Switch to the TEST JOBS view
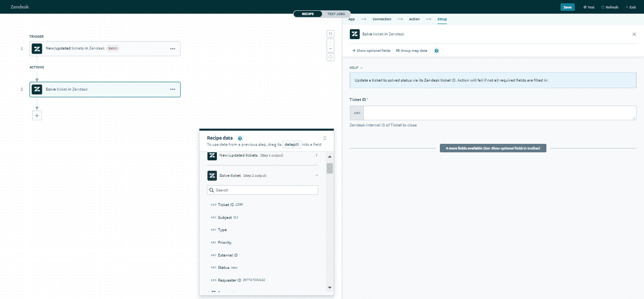This screenshot has width=644, height=299. (x=336, y=14)
